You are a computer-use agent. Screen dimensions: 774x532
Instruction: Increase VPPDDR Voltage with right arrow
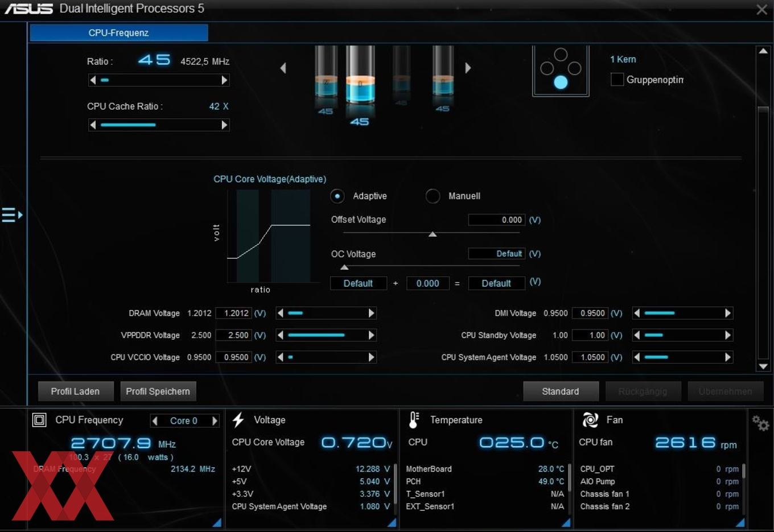[x=372, y=335]
